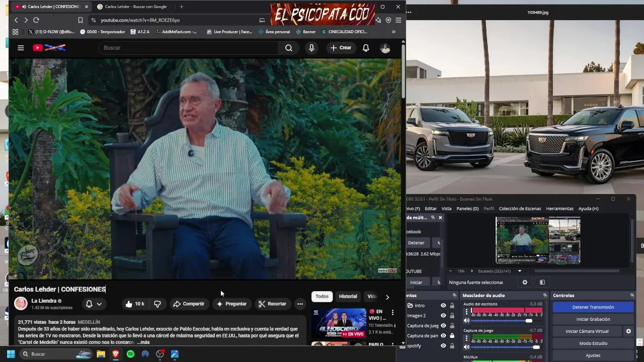Open File Explorer from taskbar
Screen dimensions: 644x362
[101, 354]
